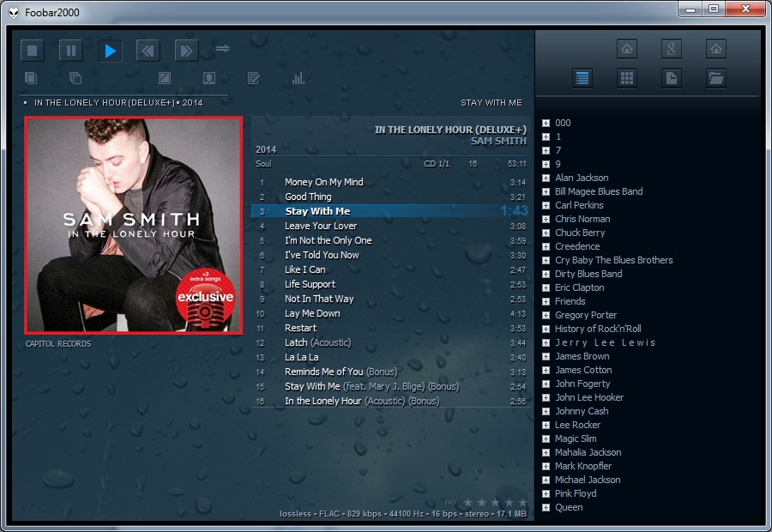Open the cover art view icon
772x532 pixels.
[165, 78]
